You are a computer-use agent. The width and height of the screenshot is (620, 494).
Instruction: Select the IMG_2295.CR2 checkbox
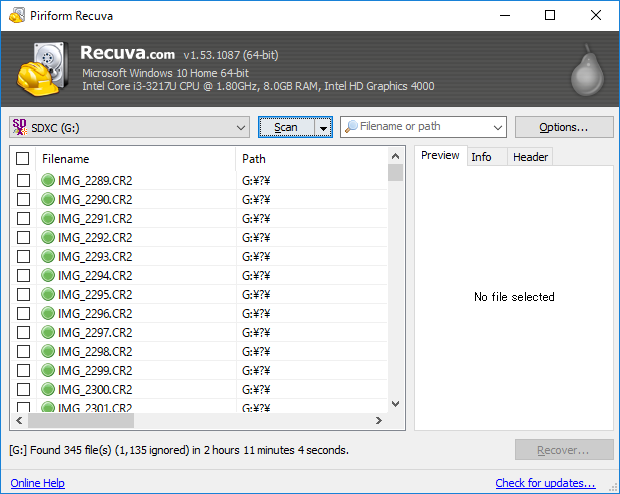(23, 294)
